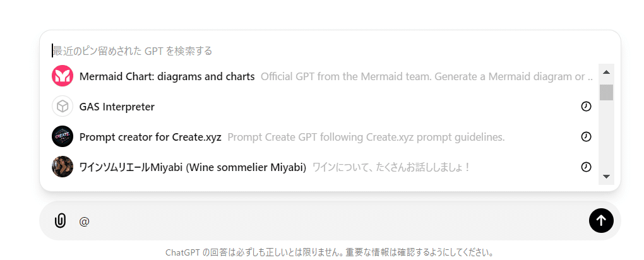This screenshot has width=644, height=260.
Task: Click the Create.xyz avatar icon
Action: point(63,137)
